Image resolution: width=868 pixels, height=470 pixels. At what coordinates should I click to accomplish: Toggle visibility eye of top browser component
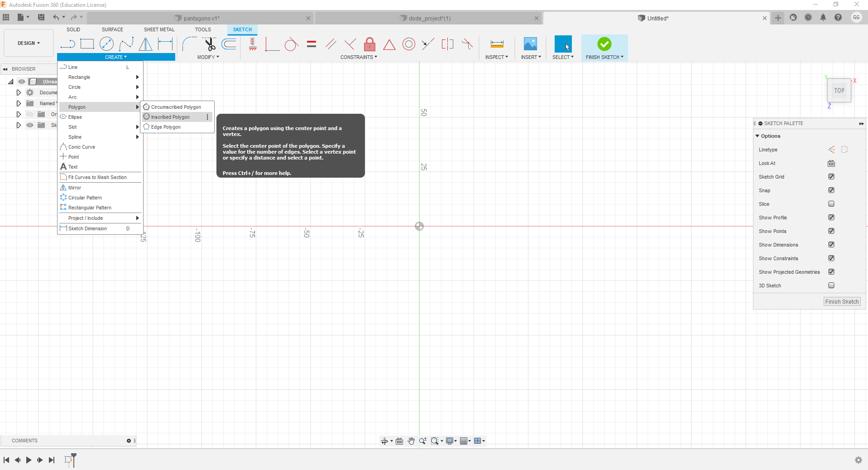pyautogui.click(x=22, y=82)
